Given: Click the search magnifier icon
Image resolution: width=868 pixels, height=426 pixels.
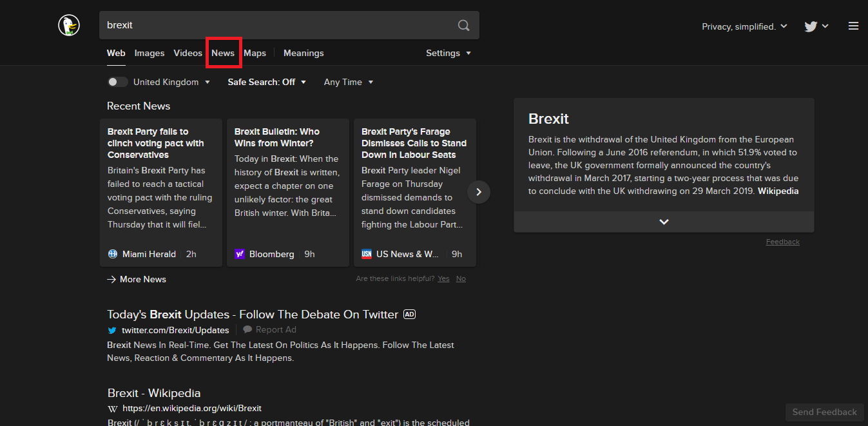Looking at the screenshot, I should click(x=463, y=26).
